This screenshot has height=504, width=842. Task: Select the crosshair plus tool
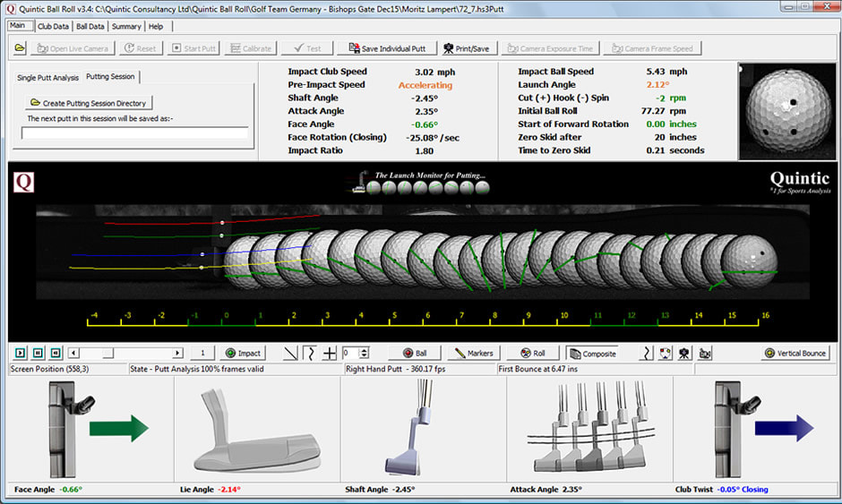(330, 354)
